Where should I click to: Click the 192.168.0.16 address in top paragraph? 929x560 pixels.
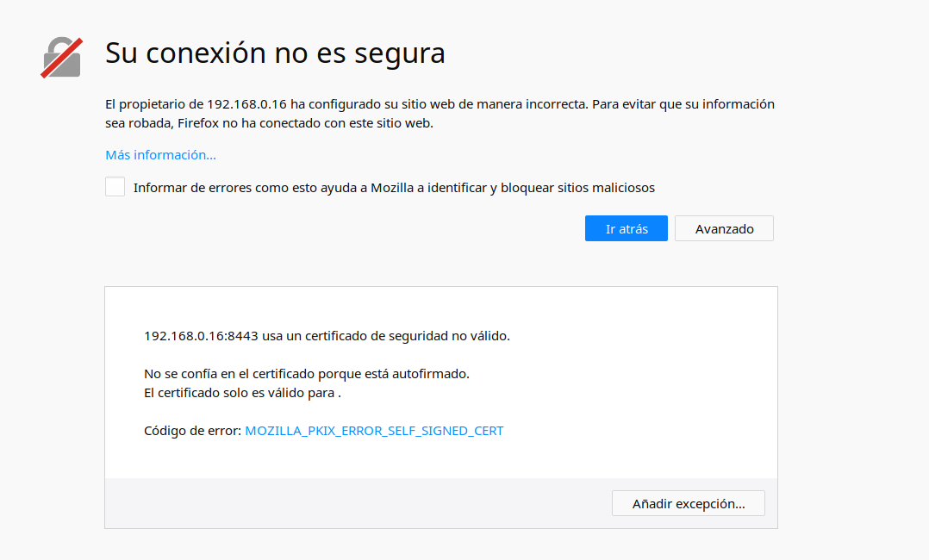coord(246,104)
